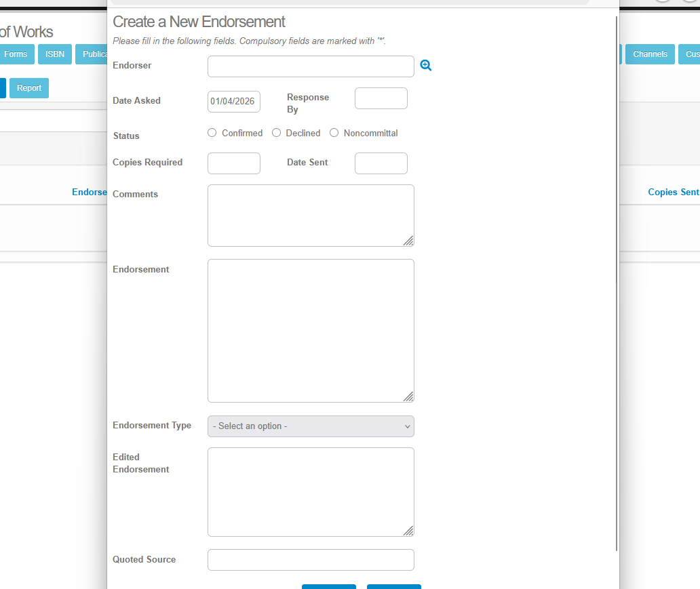Go to the Channels tab

coord(650,54)
